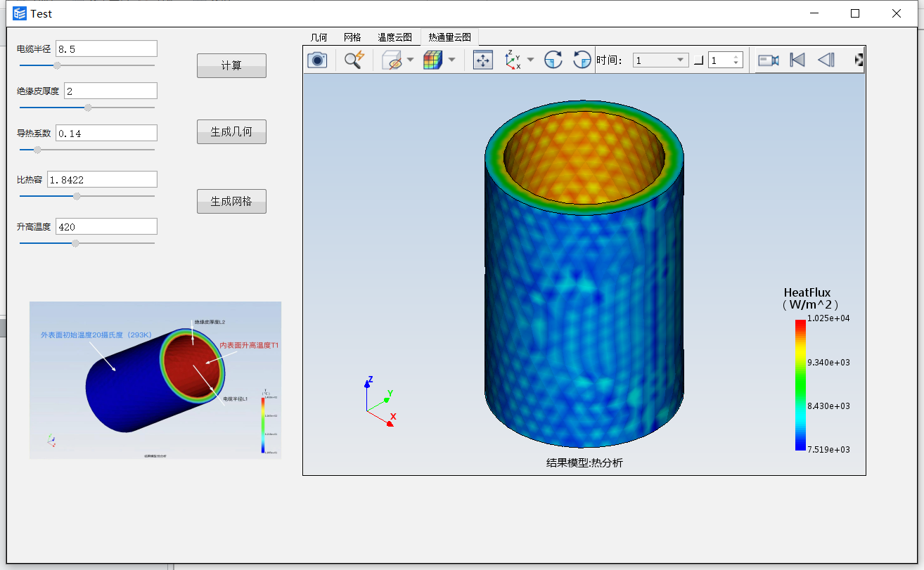This screenshot has width=924, height=570.
Task: Click the 时间: label
Action: coord(610,60)
